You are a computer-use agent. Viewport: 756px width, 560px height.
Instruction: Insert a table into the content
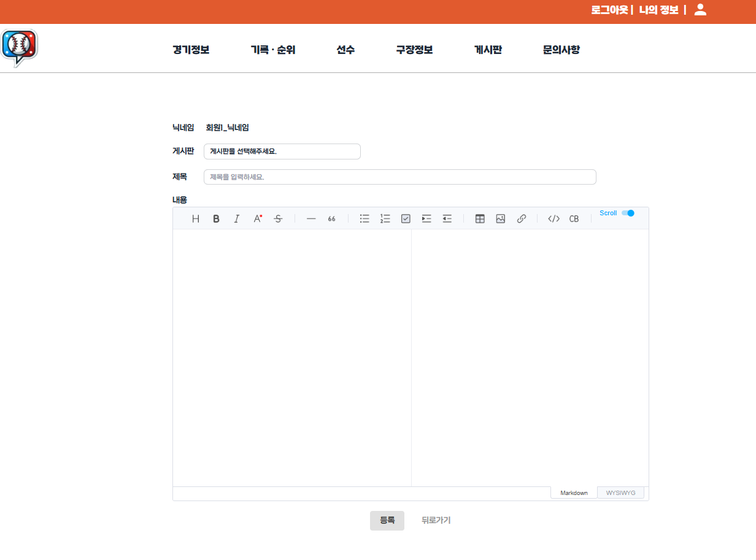click(479, 218)
